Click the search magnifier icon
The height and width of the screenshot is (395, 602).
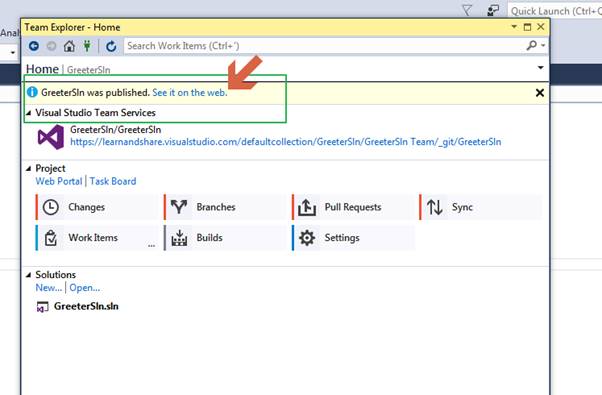coord(532,46)
